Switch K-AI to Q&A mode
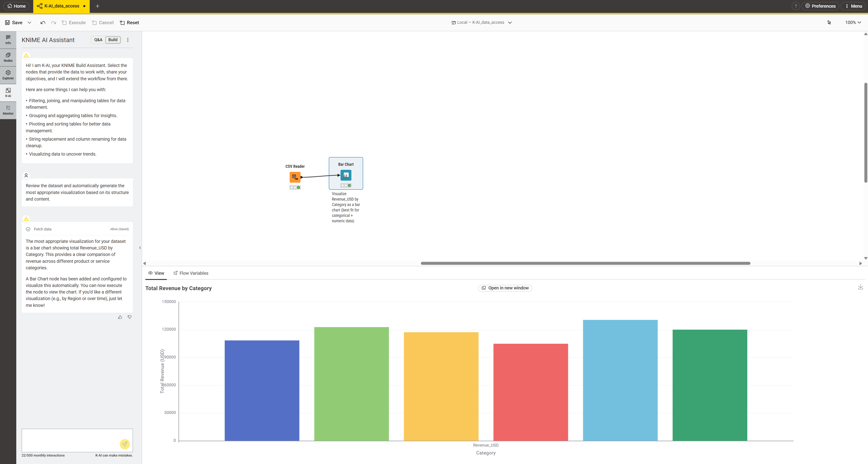This screenshot has height=464, width=868. point(98,40)
